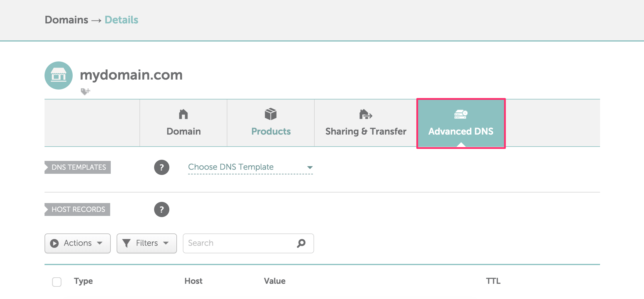Switch to the Products tab
Image resolution: width=644 pixels, height=299 pixels.
tap(271, 123)
